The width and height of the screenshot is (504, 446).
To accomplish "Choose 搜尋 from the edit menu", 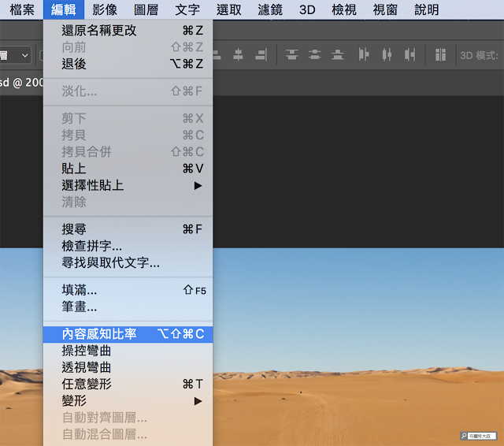I will pos(128,229).
